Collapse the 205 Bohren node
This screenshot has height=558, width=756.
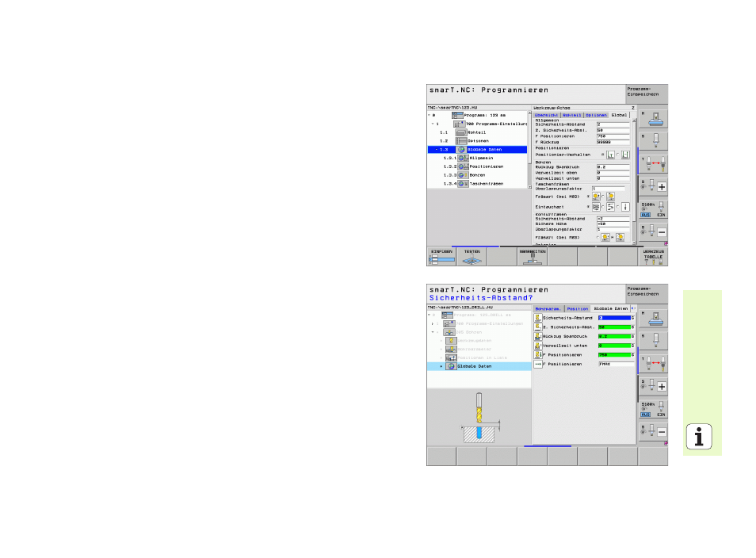(x=433, y=332)
